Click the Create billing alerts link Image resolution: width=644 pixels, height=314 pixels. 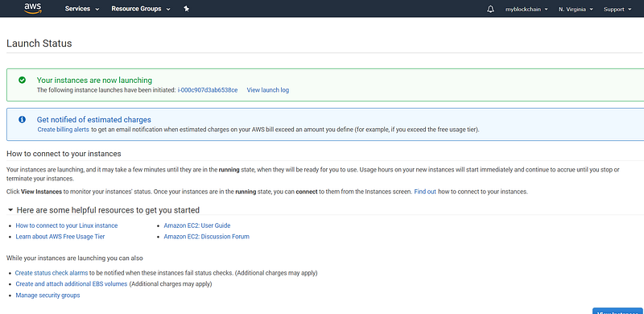click(x=64, y=130)
